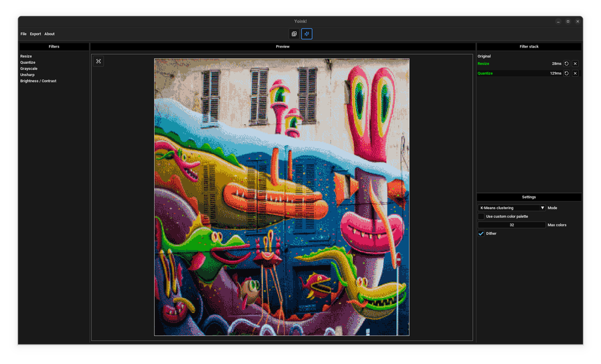Reload the Resize filter with its refresh icon

click(x=565, y=63)
